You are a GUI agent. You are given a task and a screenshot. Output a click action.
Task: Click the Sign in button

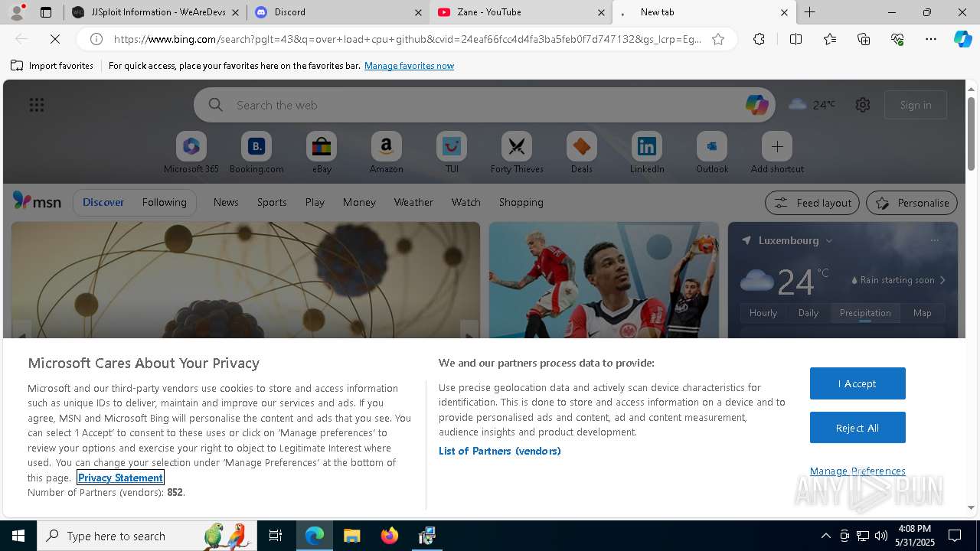point(916,105)
